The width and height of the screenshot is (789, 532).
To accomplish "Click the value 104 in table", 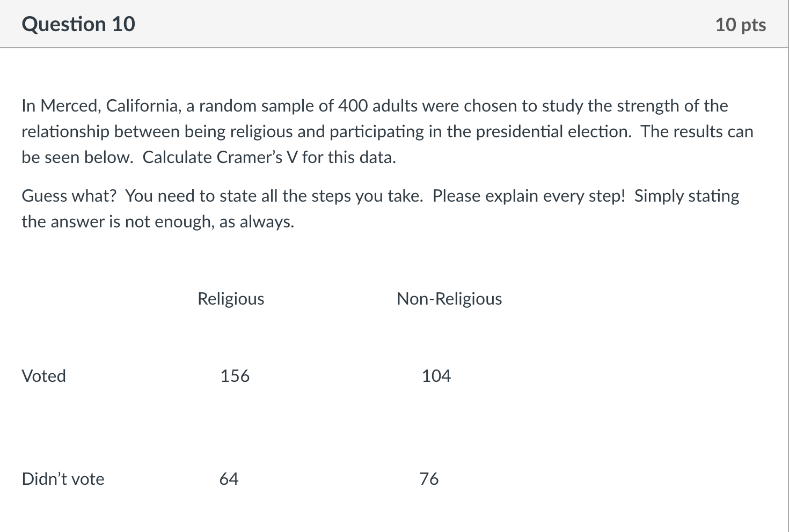I will (436, 376).
